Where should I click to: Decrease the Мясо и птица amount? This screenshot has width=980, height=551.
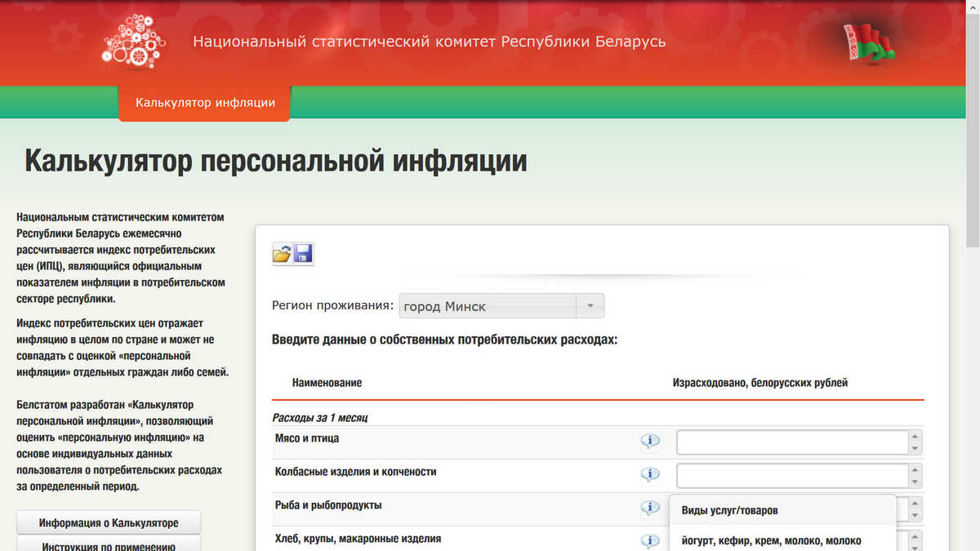pos(915,448)
